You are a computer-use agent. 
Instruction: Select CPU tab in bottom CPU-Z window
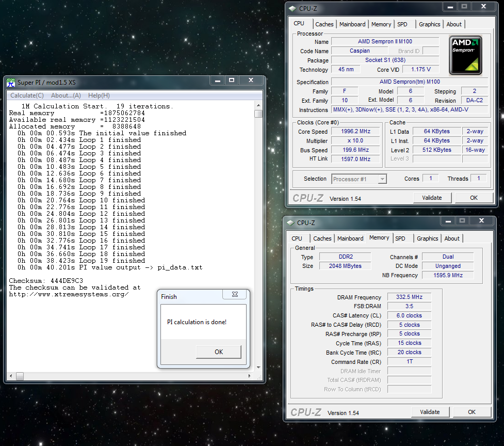297,238
